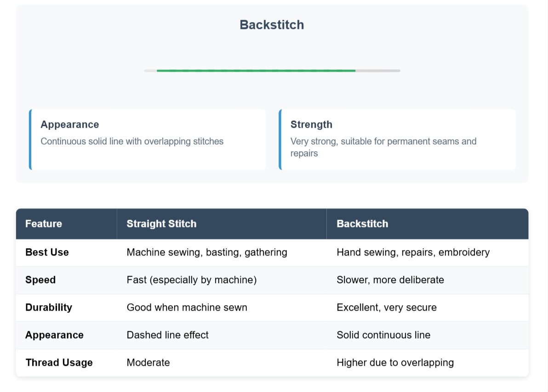The image size is (548, 392).
Task: Select the Speed row label
Action: [x=40, y=280]
